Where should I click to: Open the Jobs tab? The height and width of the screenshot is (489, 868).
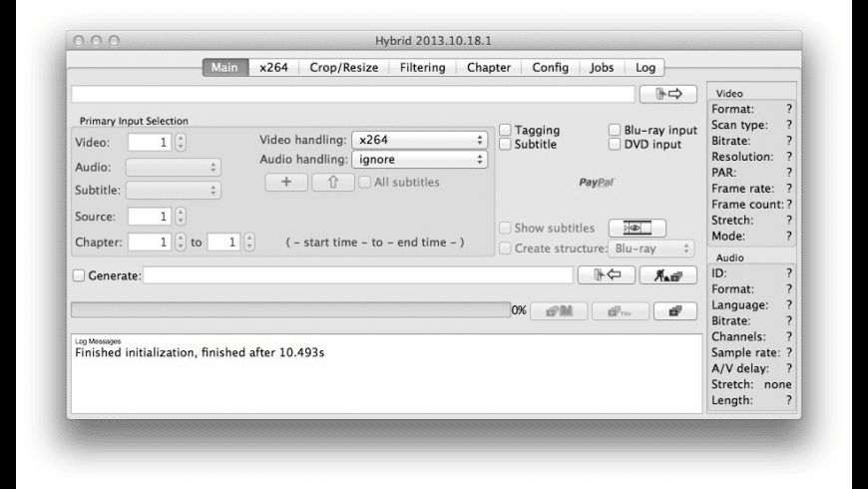(x=602, y=68)
